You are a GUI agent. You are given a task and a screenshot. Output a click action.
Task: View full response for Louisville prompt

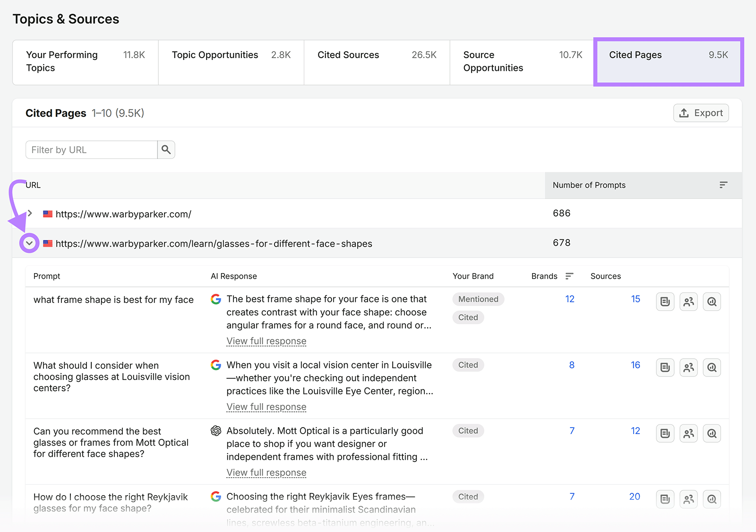click(x=266, y=407)
